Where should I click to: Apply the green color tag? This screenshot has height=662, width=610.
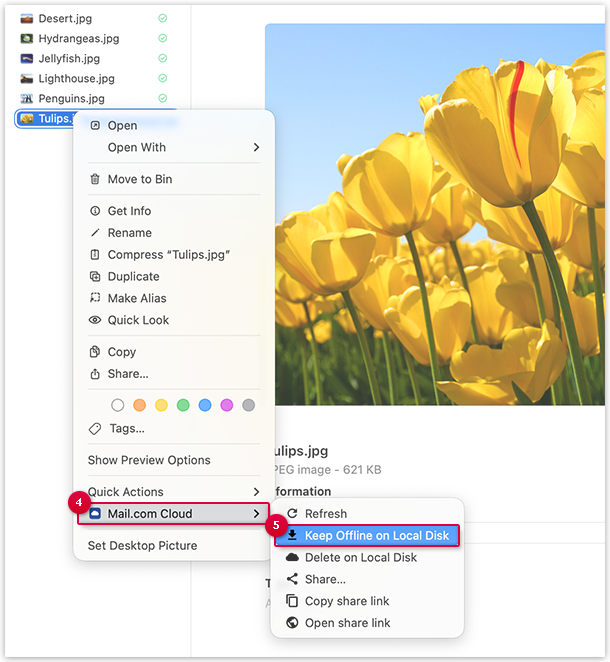click(183, 405)
